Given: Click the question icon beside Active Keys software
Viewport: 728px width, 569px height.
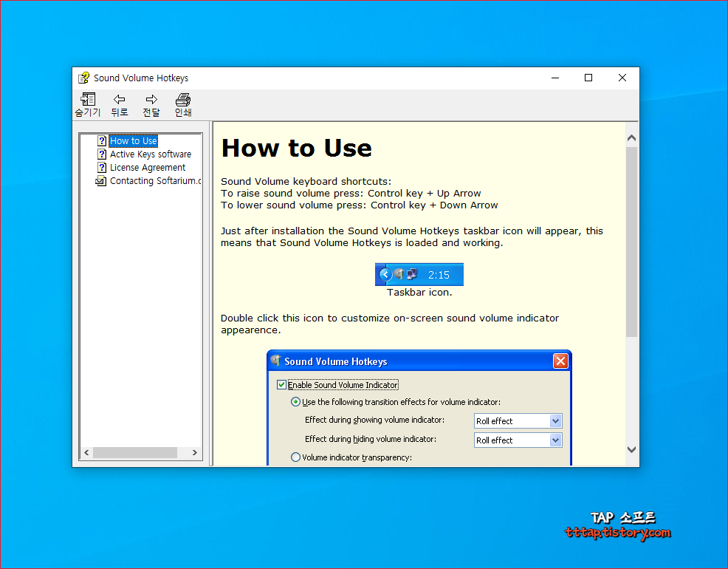Looking at the screenshot, I should click(102, 154).
